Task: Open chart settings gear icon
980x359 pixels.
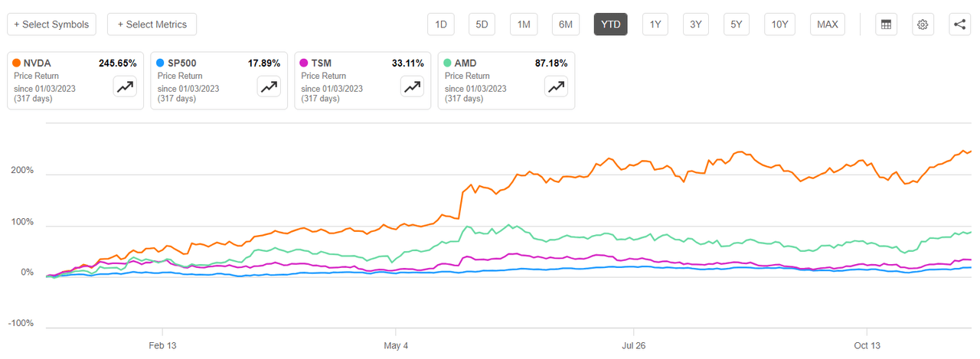Action: [923, 24]
